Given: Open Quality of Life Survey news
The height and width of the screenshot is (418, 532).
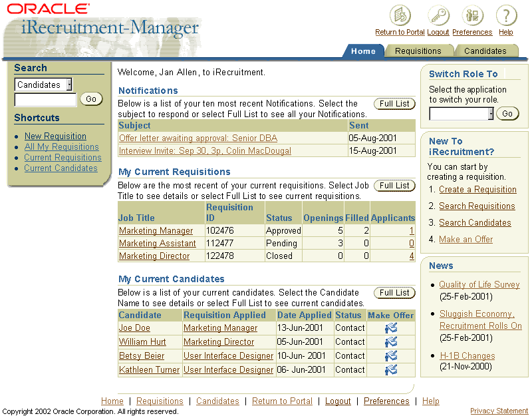Looking at the screenshot, I should coord(479,285).
